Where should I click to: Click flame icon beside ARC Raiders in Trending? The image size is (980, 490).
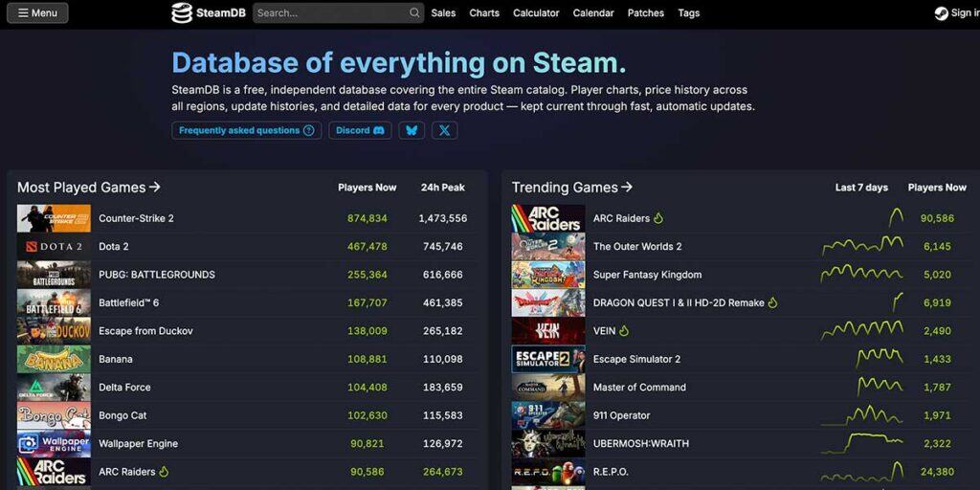point(658,218)
